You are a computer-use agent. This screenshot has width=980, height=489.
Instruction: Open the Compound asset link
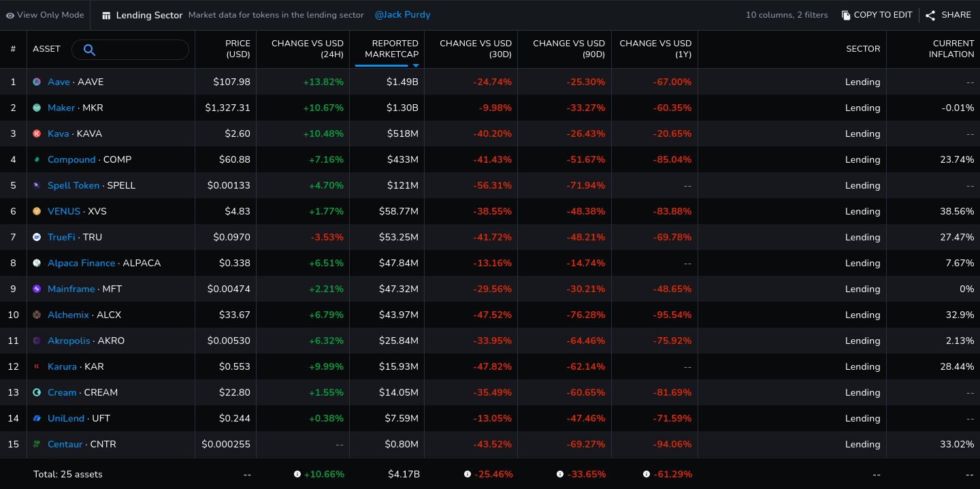(71, 159)
